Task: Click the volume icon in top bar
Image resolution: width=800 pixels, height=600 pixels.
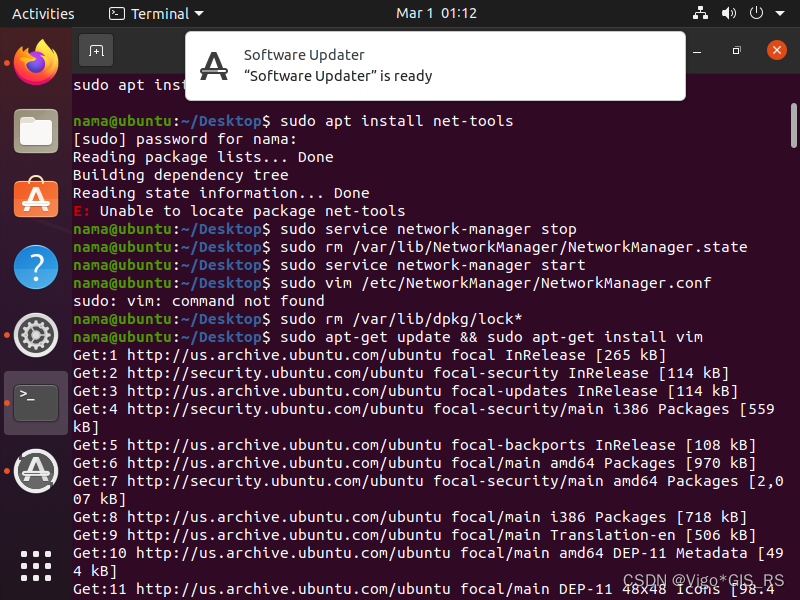Action: click(729, 13)
